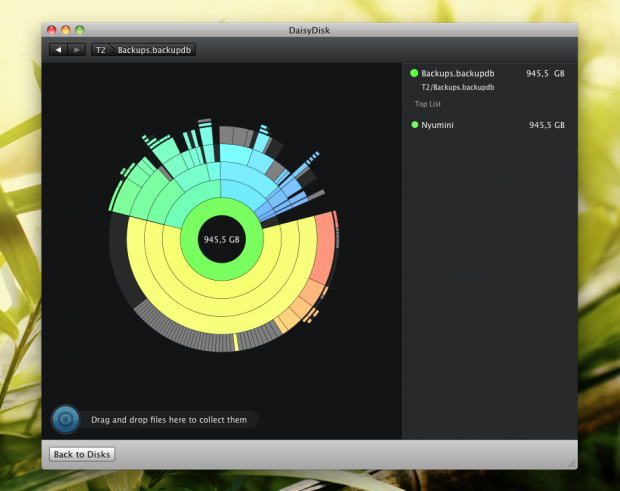Go back with the left arrow button

58,50
